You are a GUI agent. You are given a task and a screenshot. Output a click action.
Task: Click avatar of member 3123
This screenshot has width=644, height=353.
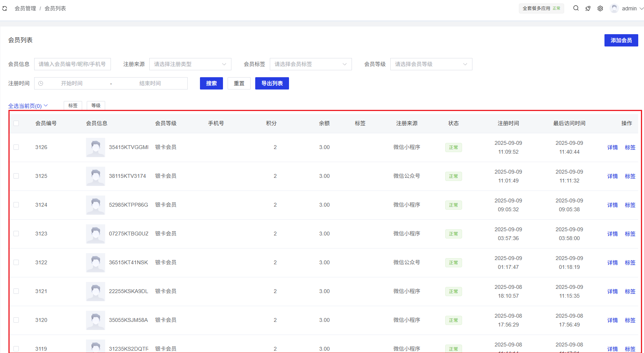tap(95, 234)
